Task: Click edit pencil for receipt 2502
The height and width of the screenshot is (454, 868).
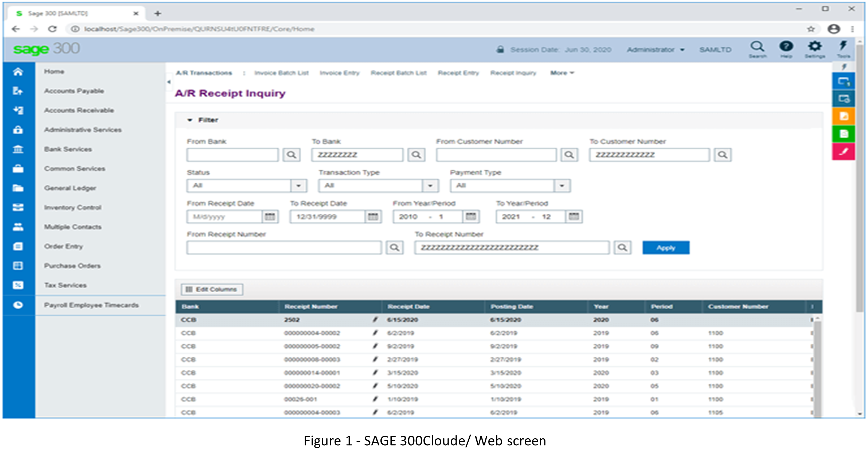Action: point(375,320)
